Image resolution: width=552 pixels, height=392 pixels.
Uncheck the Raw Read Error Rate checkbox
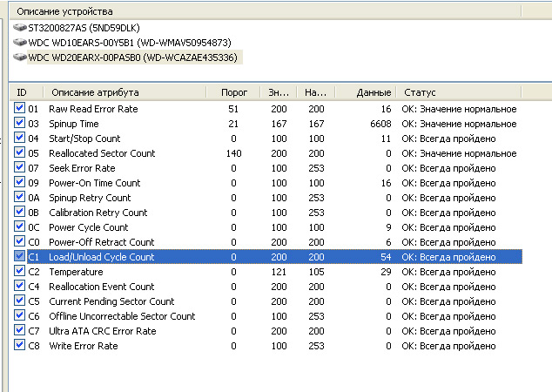tap(19, 108)
